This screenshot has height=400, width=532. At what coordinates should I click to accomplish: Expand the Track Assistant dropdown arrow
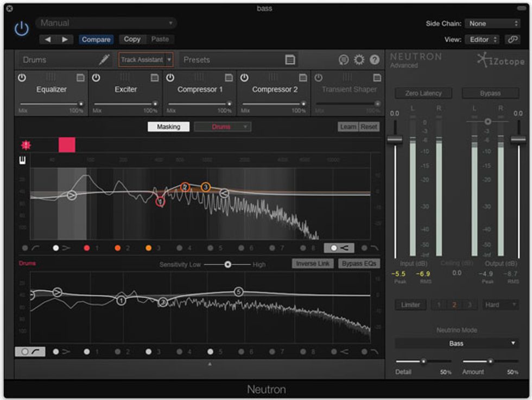[169, 60]
